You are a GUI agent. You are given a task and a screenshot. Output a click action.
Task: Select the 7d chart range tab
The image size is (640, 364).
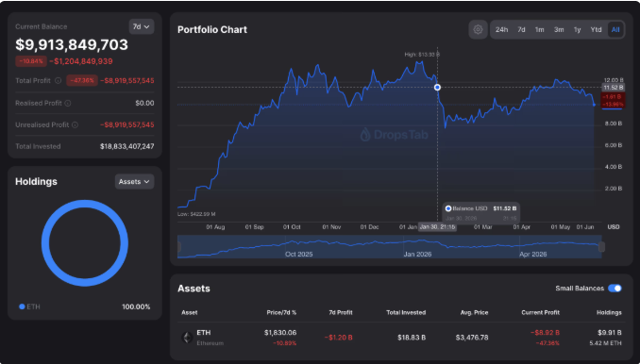[x=521, y=30]
